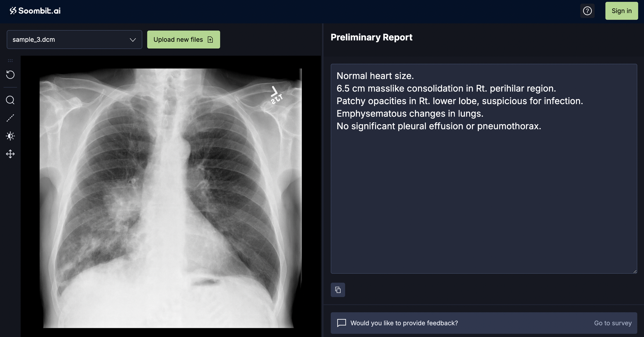Select the brightness contrast tool

coord(10,136)
